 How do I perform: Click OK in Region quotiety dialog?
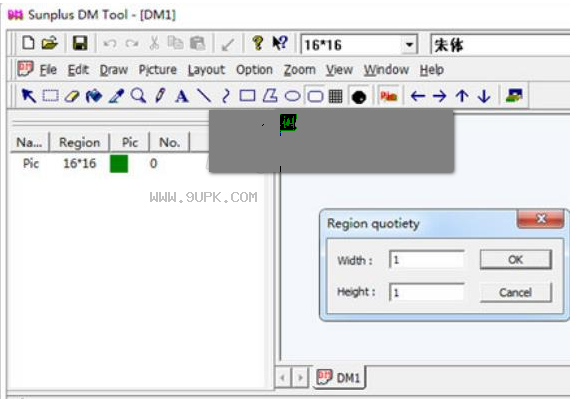[515, 260]
